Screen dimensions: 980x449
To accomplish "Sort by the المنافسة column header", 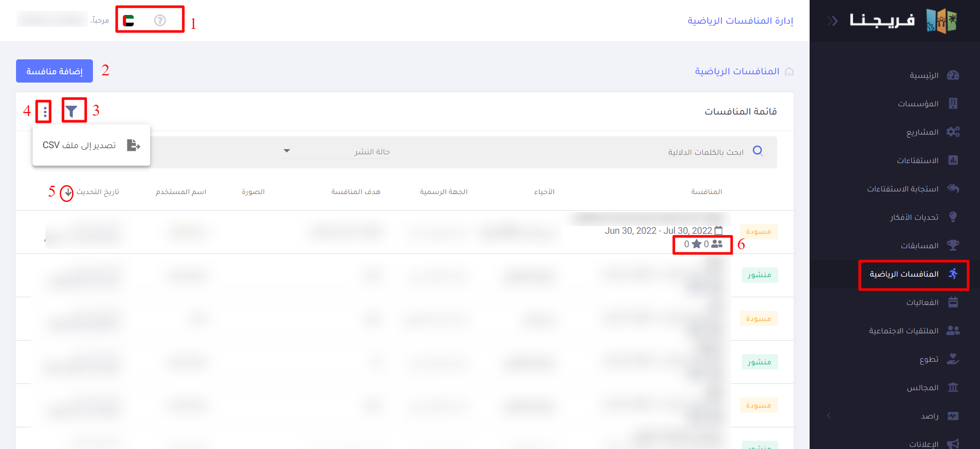I will coord(706,192).
